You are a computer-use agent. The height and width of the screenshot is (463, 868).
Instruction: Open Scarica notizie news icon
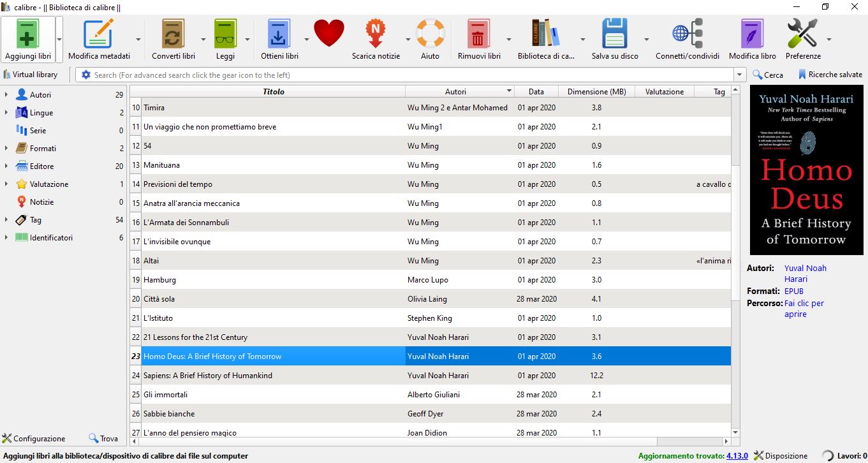click(x=376, y=33)
